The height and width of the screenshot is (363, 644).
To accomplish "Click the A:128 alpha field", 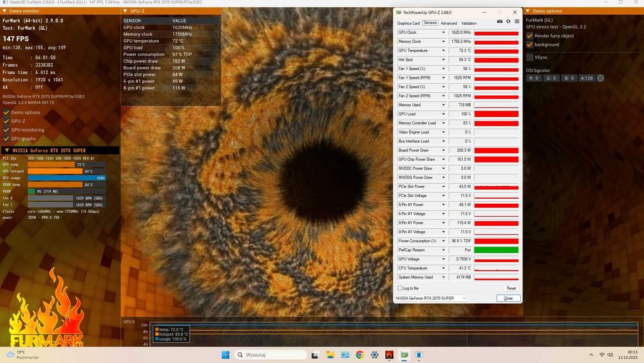I will [587, 78].
